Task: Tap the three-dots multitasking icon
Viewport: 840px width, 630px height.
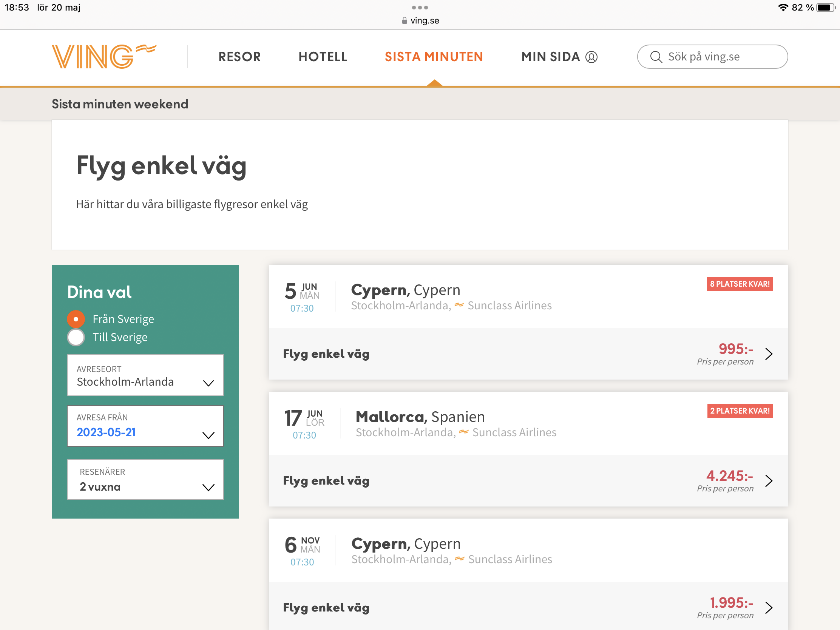Action: point(420,8)
